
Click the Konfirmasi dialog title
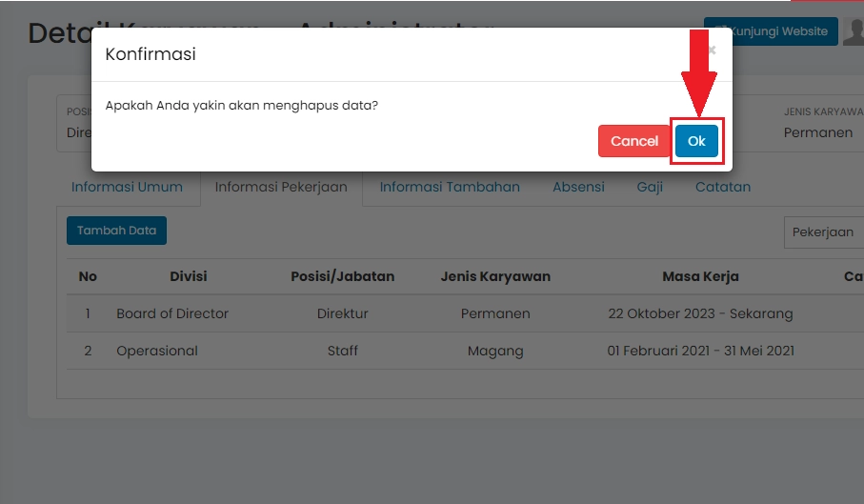[151, 54]
